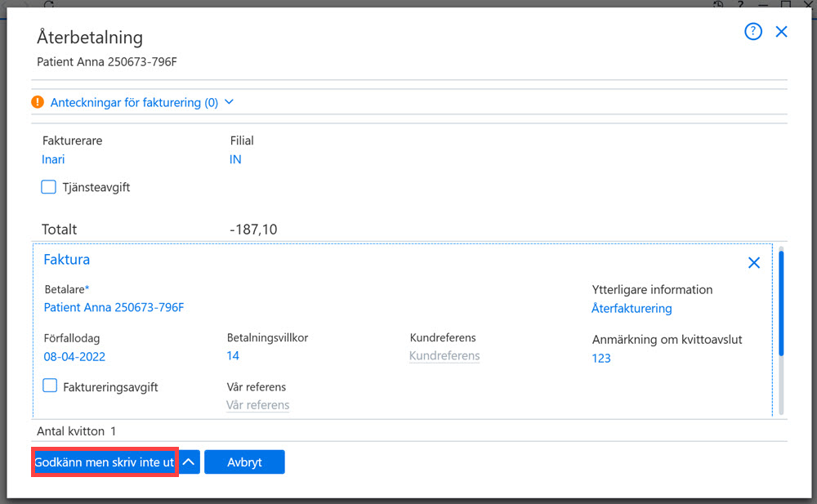Screen dimensions: 817x504
Task: Expand Anteckningar för fakturering chevron
Action: 230,102
